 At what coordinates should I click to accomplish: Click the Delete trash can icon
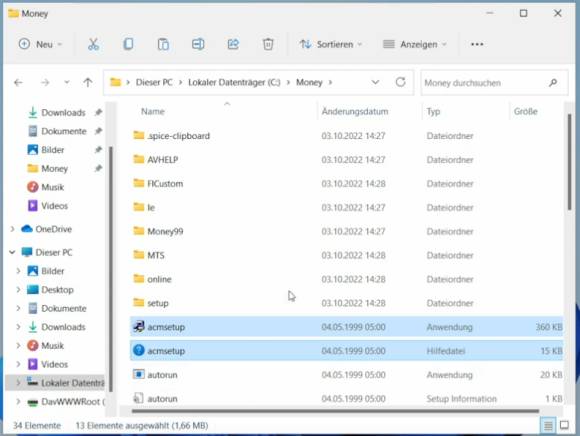268,44
